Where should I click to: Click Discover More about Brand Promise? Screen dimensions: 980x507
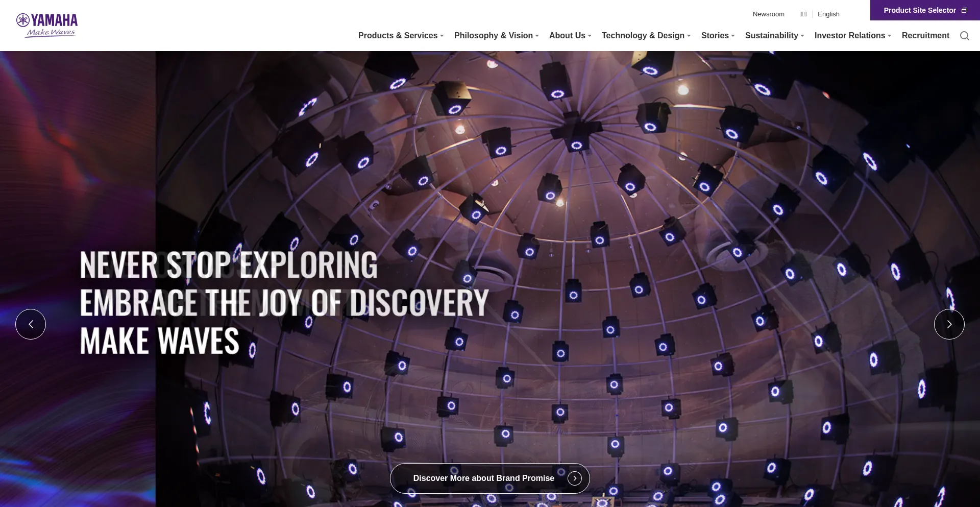point(483,478)
